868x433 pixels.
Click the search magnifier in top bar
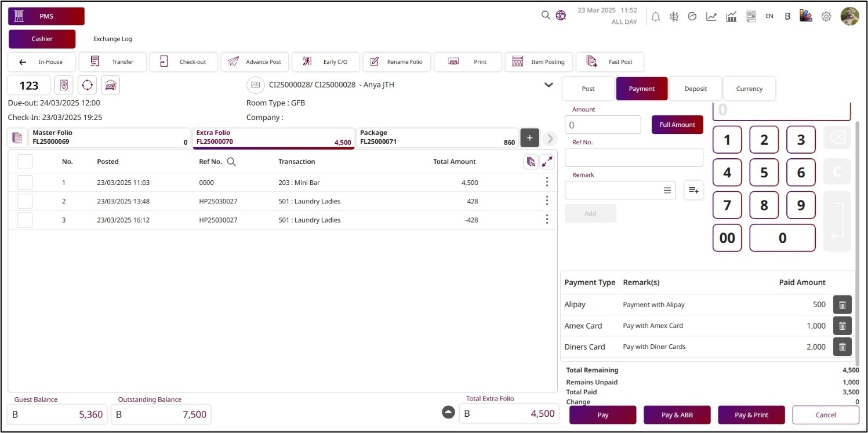point(546,16)
